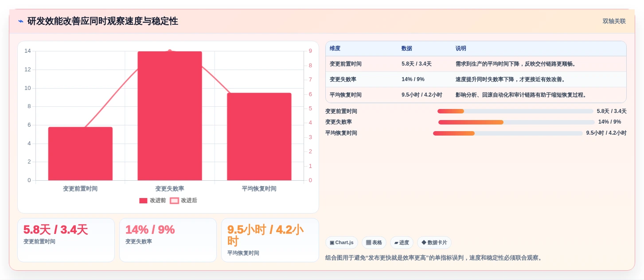Select the 9.5小时 / 4.2小时 table data cell
Viewport: 644px width, 280px height.
[422, 95]
